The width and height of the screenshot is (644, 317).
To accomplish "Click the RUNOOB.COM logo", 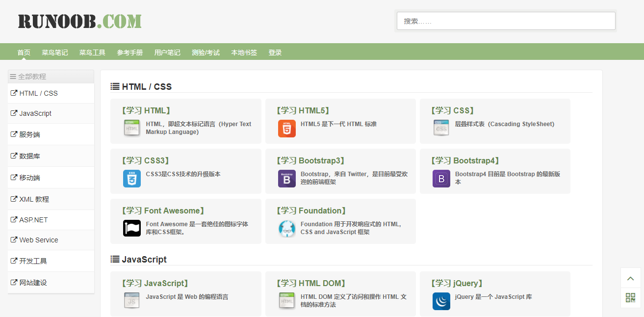I will click(x=80, y=21).
